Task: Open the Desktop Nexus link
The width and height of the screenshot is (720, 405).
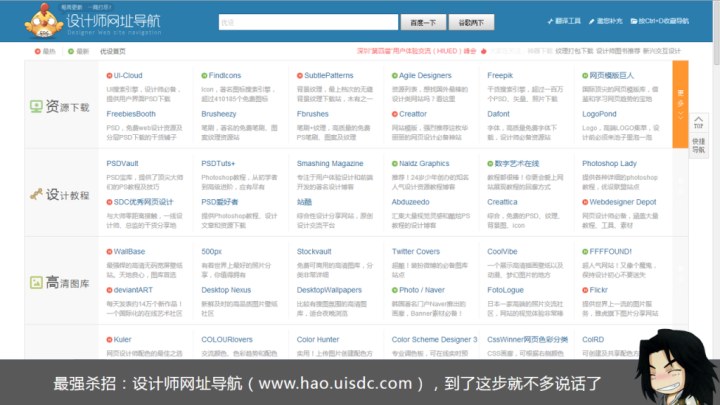Action: coord(226,290)
